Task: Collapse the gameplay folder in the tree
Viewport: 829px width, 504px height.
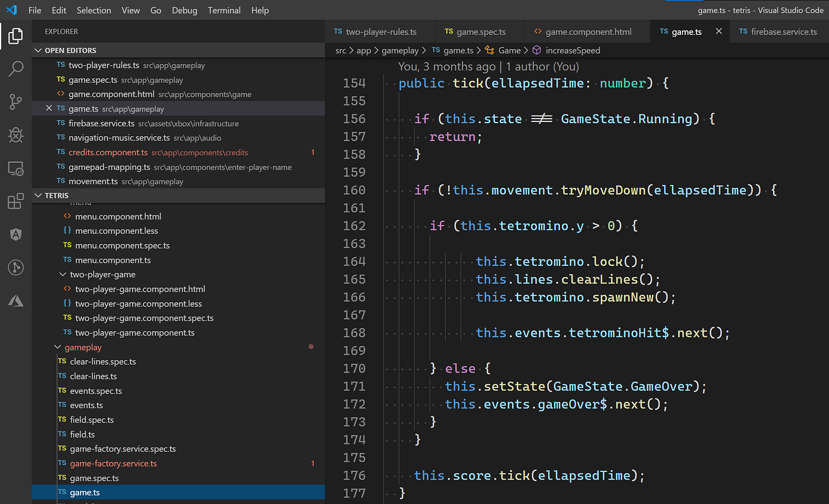Action: 57,347
